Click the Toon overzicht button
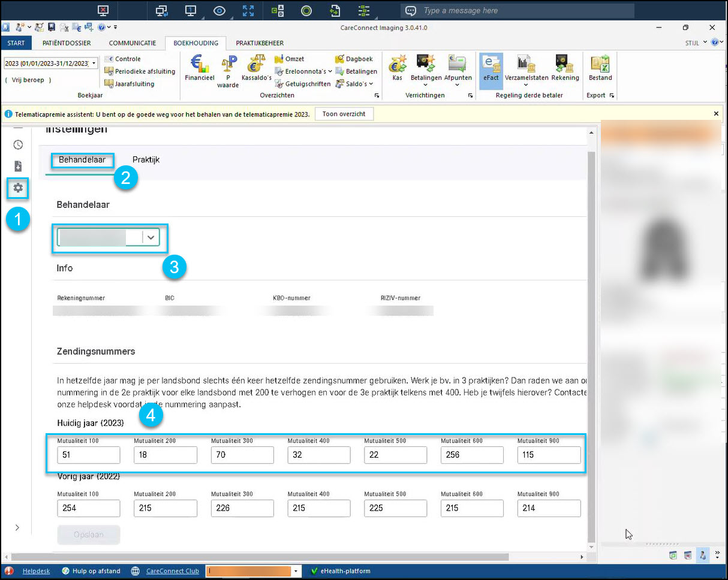This screenshot has width=728, height=580. click(x=344, y=114)
